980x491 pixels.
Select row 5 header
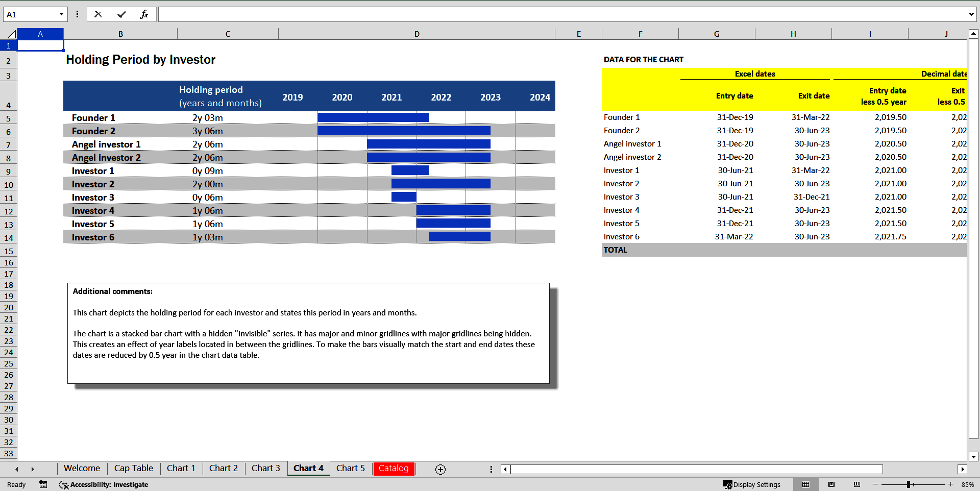pos(9,118)
